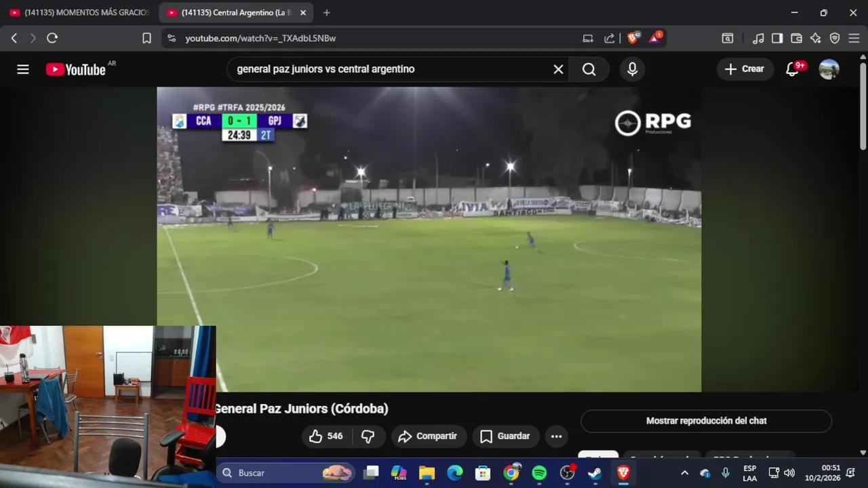Share this page from address bar
Viewport: 868px width, 488px height.
pos(610,38)
